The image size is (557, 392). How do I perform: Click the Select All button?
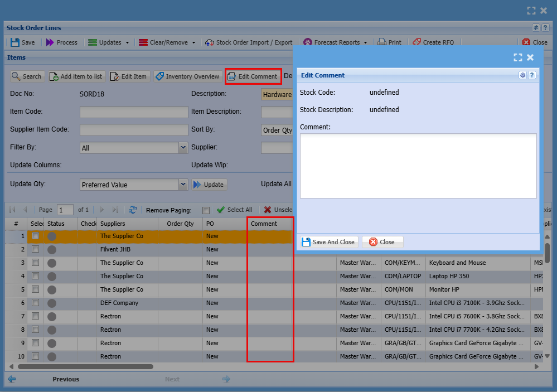234,210
